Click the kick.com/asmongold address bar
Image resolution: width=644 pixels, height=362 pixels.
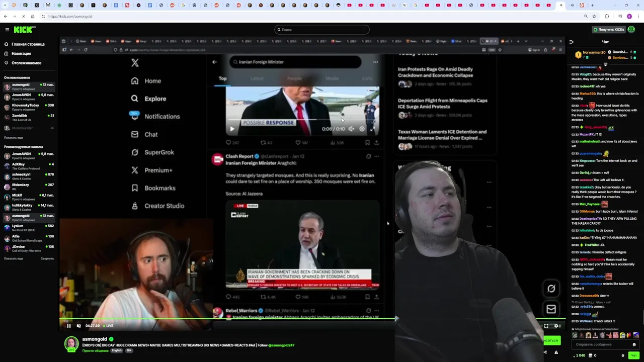(312, 16)
